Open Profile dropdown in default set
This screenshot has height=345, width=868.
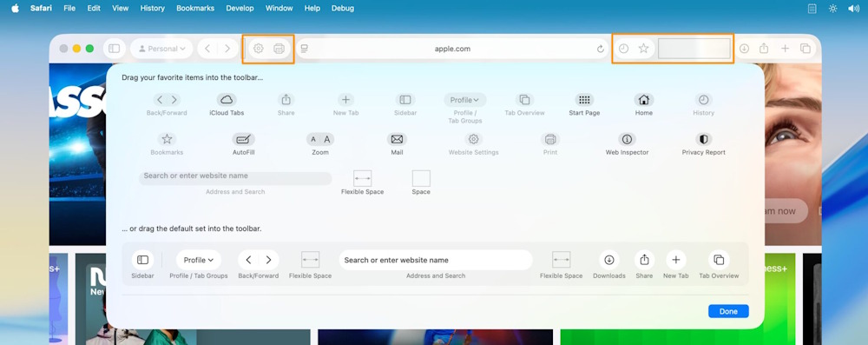click(199, 260)
